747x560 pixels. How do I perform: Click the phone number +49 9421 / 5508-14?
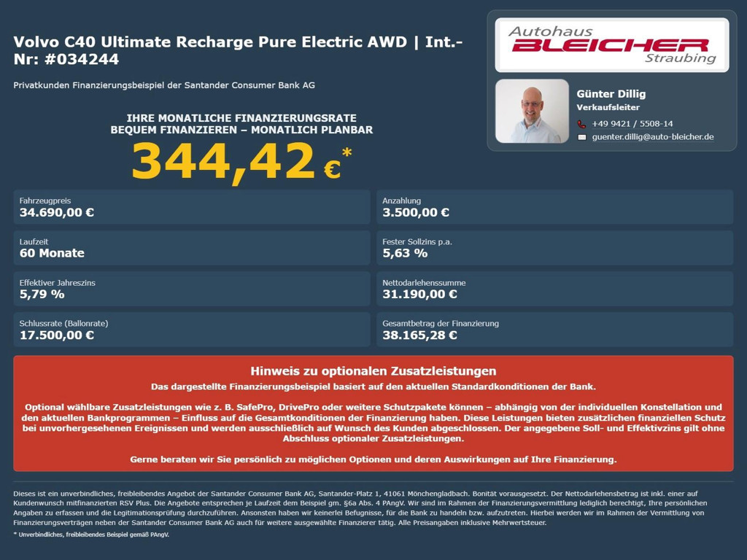point(632,124)
